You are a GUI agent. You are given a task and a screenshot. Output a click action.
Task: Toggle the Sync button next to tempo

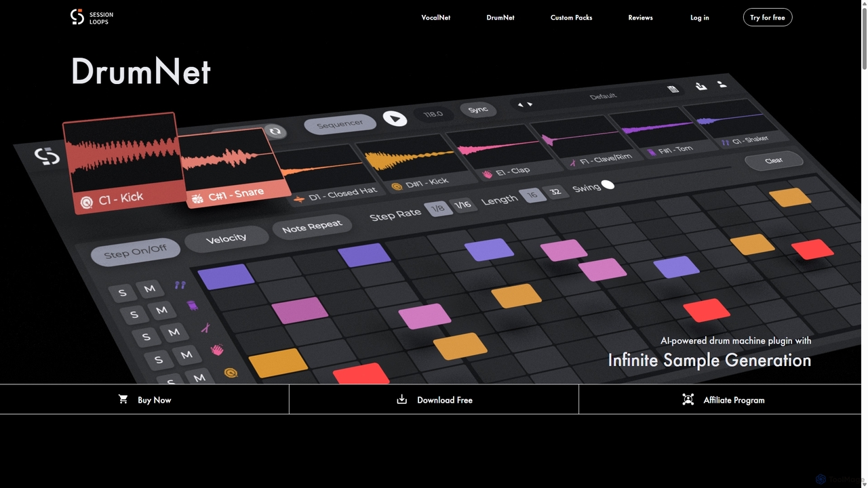tap(477, 110)
